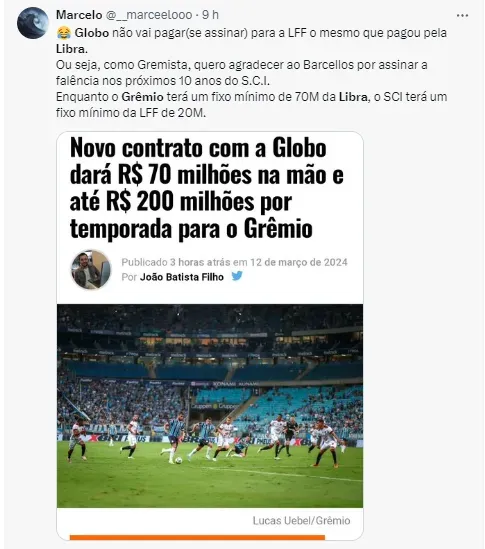Click the orange bar below the article
485x549 pixels.
point(197,537)
